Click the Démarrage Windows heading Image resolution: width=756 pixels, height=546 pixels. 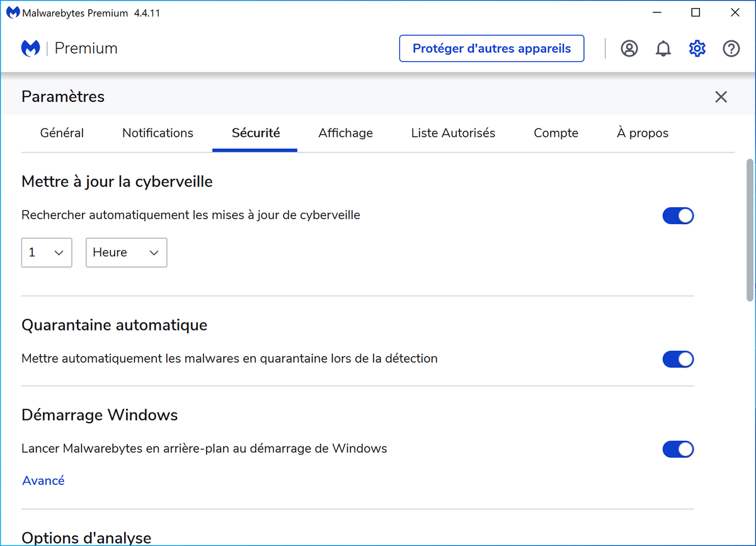[100, 415]
